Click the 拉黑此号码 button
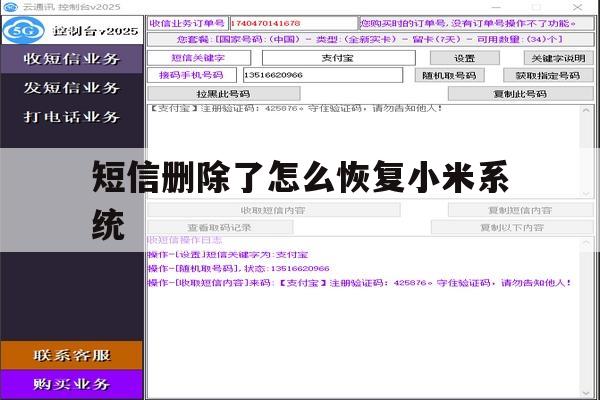The image size is (600, 400). tap(223, 94)
